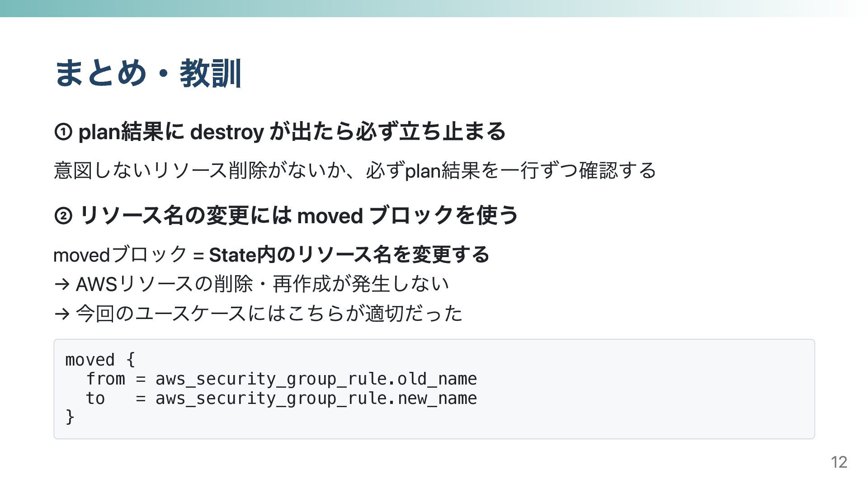Click the page number 12
The width and height of the screenshot is (868, 488).
[x=839, y=462]
